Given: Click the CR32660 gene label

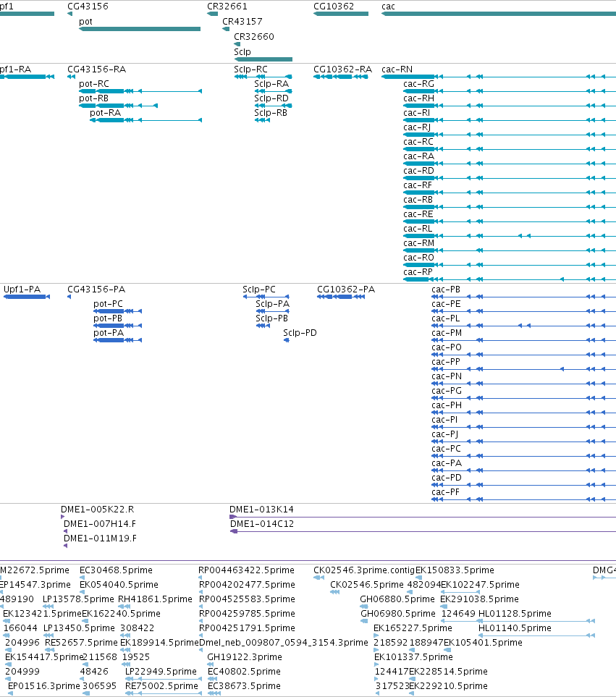Looking at the screenshot, I should [x=254, y=36].
